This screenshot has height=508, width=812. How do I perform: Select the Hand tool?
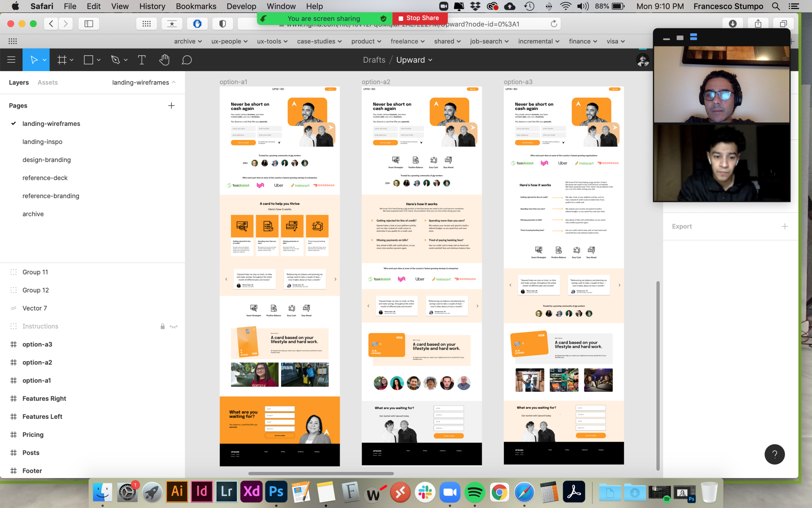point(164,60)
